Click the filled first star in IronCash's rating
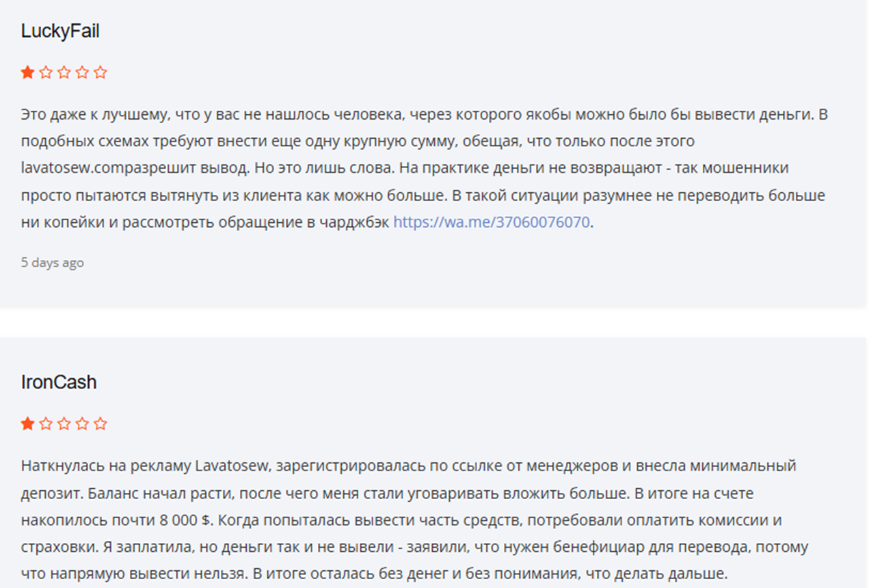 28,424
